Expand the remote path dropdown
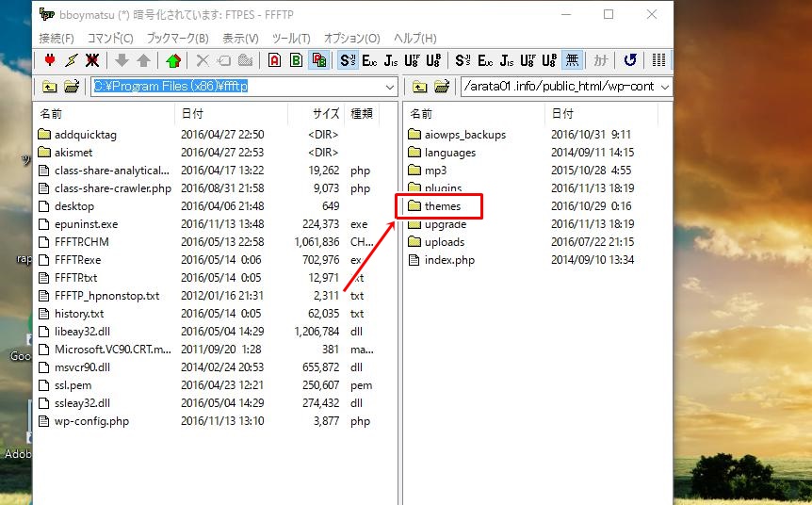Screen dimensions: 812x505 [x=665, y=87]
